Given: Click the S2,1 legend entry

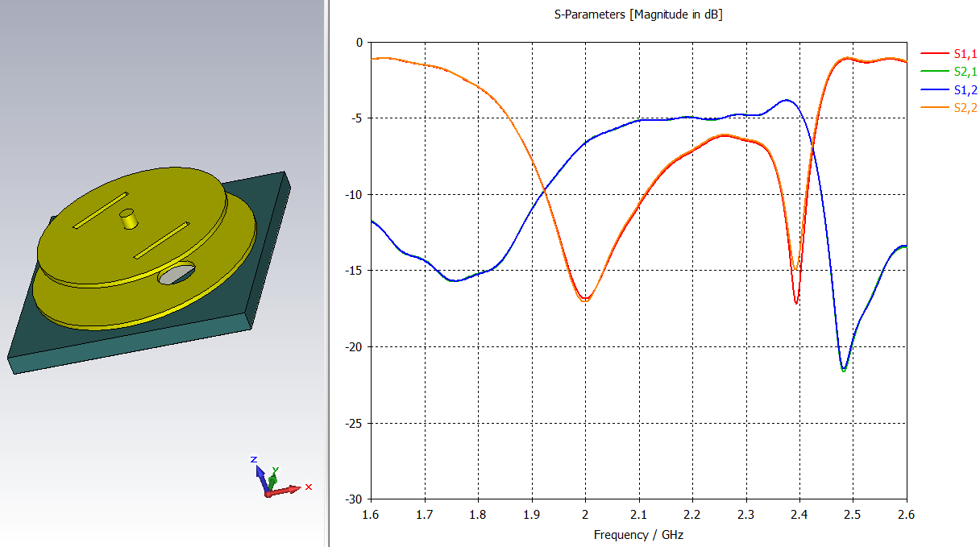Looking at the screenshot, I should coord(949,72).
